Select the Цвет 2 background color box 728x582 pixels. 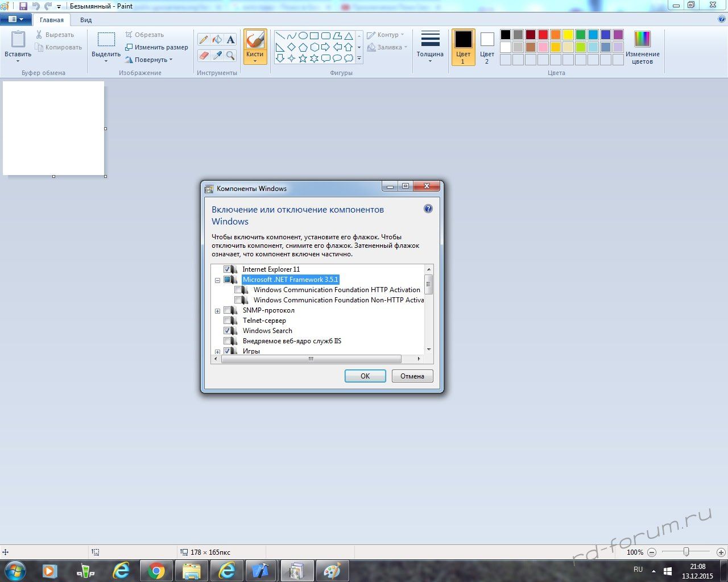coord(487,47)
